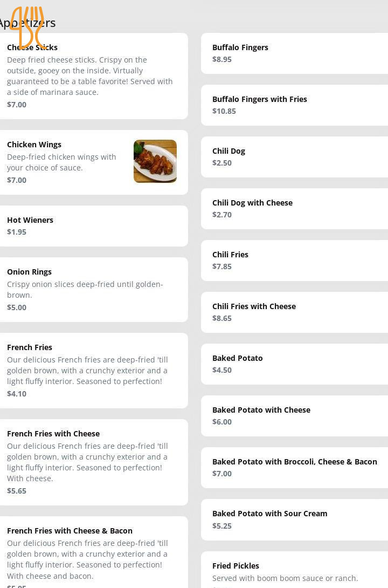Choose the plain Baked Potato item

point(294,364)
